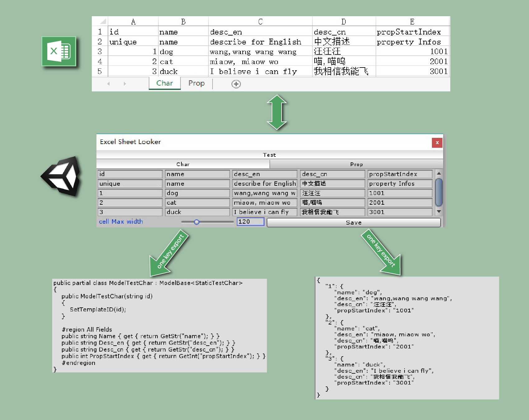Click the cell max width value field 120
529x420 pixels.
click(250, 222)
